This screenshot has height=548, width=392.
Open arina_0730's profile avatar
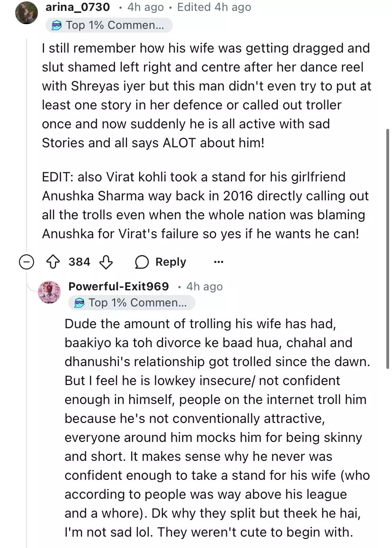pos(27,13)
